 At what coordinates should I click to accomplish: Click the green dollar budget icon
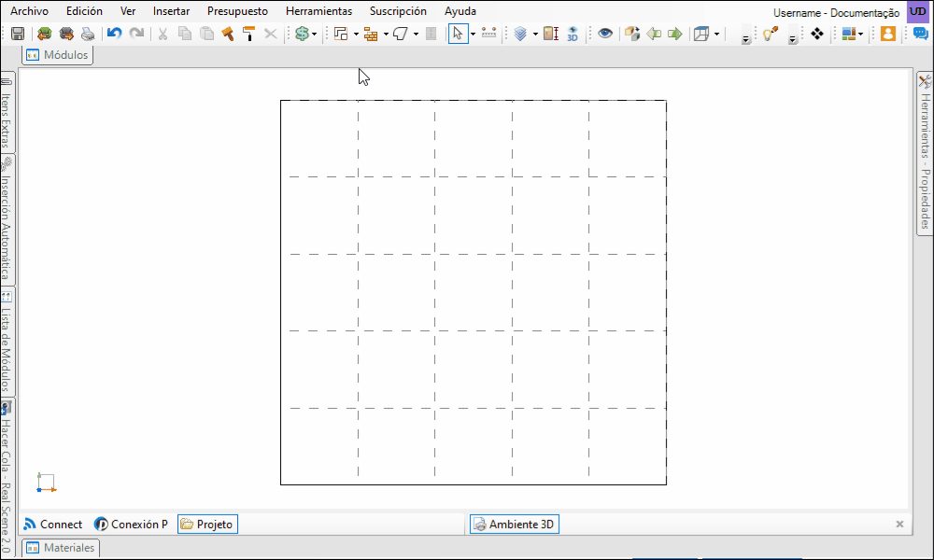[302, 34]
